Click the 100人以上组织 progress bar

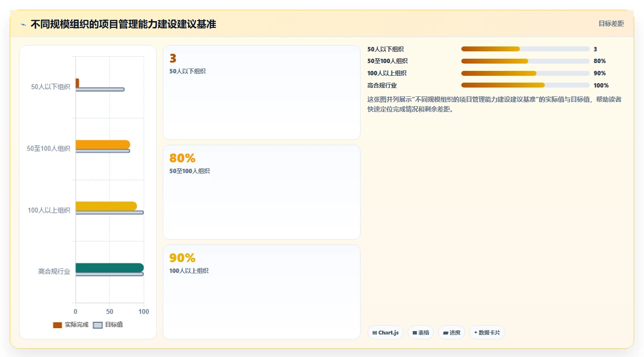click(x=525, y=73)
